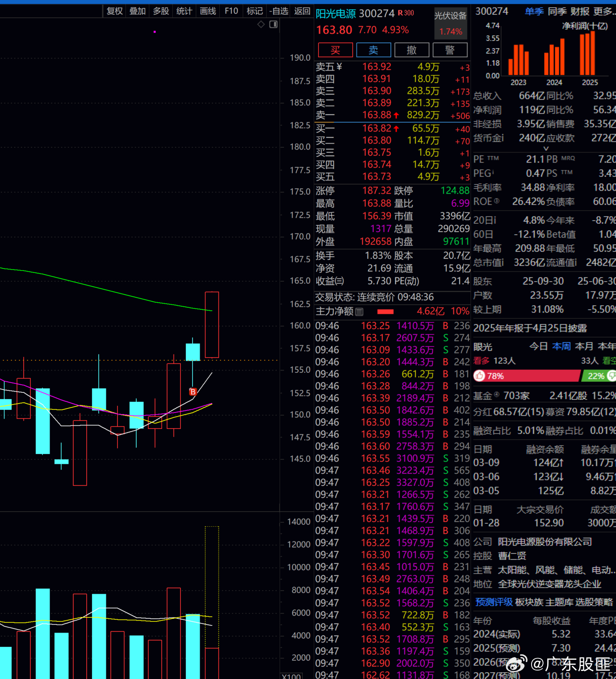Click the 返回 back button
Screen dimensions: 616x679
click(x=302, y=11)
